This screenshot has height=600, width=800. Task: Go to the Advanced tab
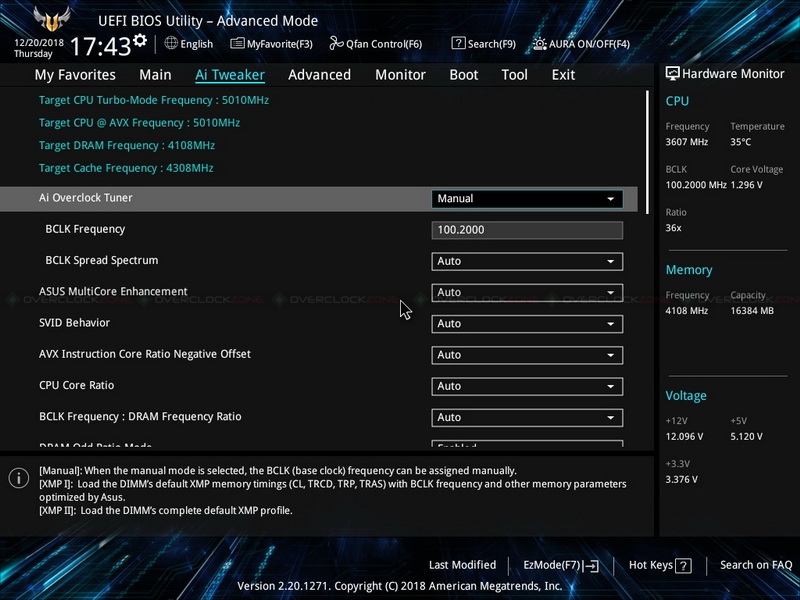pyautogui.click(x=319, y=74)
